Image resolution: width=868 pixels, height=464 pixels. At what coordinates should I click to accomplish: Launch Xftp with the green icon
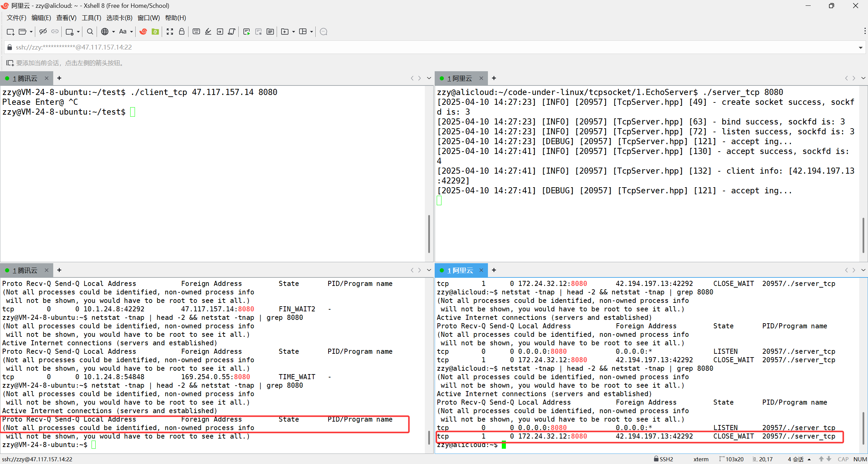(155, 32)
